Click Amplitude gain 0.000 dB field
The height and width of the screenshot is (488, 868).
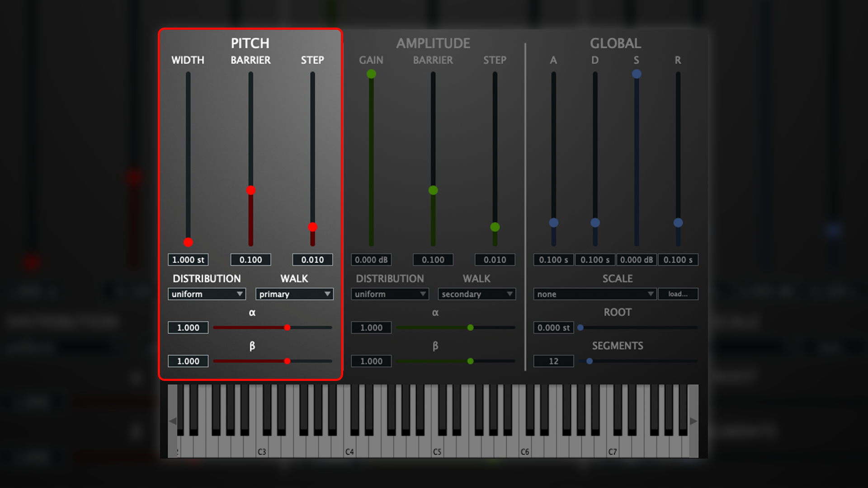coord(371,260)
